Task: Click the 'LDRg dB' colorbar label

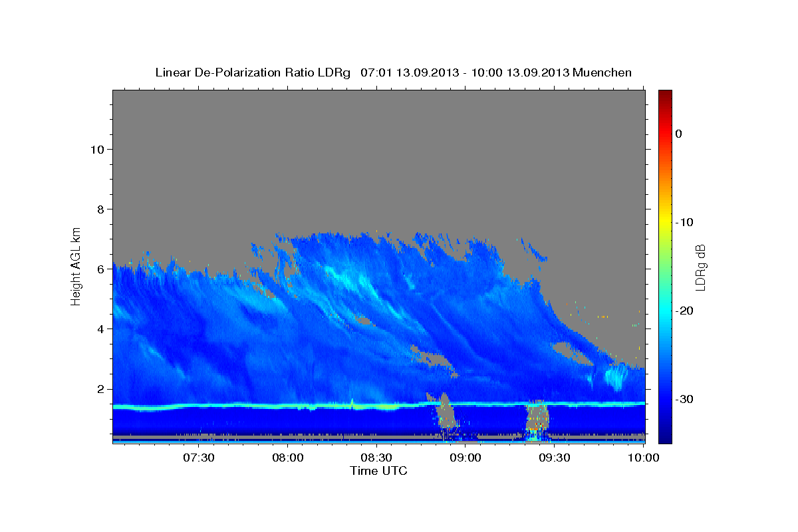Action: pos(700,267)
